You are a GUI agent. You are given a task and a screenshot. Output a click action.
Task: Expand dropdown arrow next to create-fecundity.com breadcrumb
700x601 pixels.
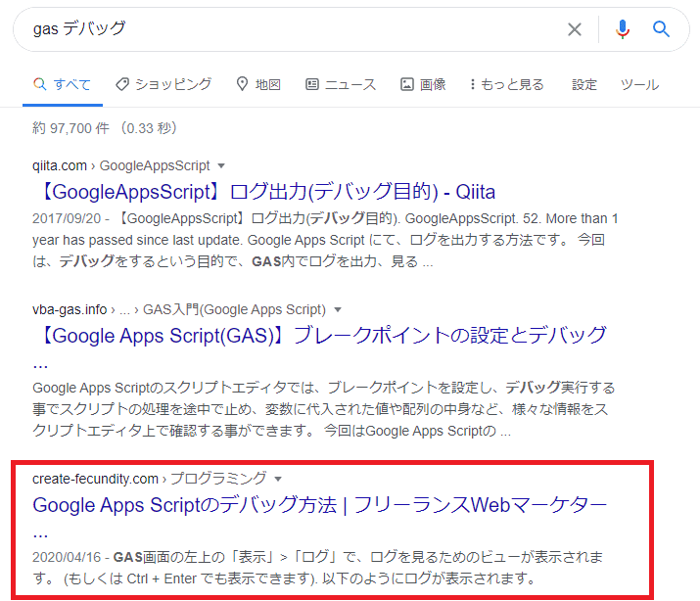[278, 479]
